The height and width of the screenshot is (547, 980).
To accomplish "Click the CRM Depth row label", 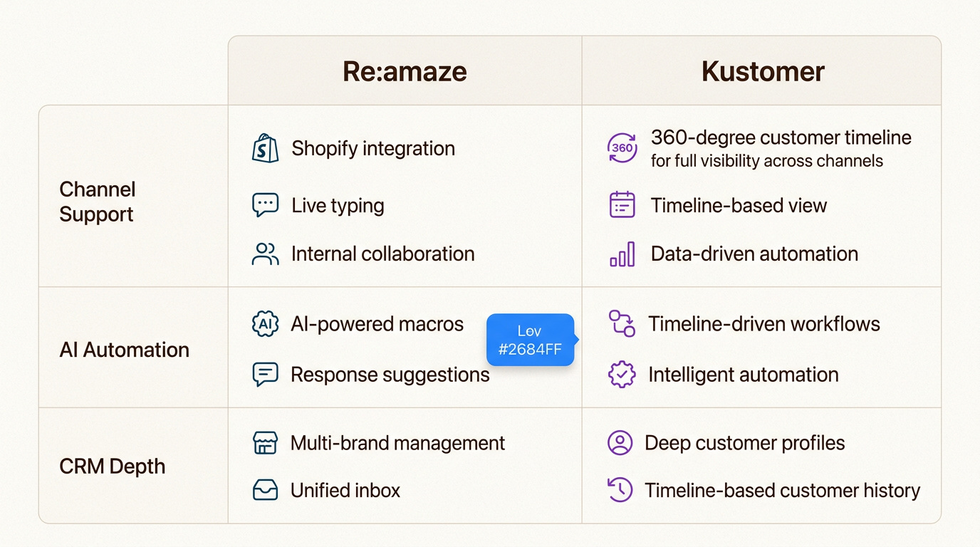I will pos(113,467).
